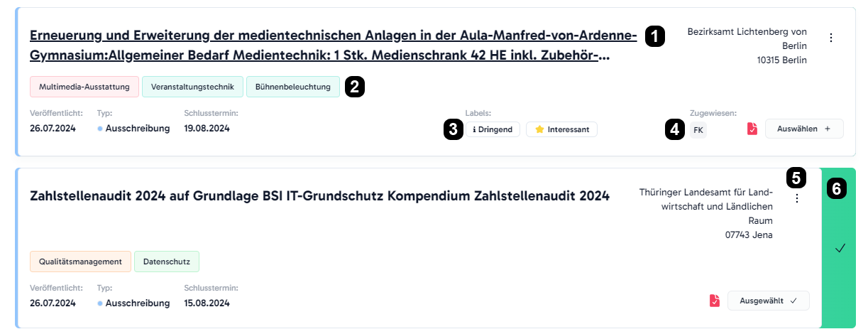Open three-dot menu for Bezirksamt Lichtenberg tender
Image resolution: width=868 pixels, height=334 pixels.
point(831,38)
